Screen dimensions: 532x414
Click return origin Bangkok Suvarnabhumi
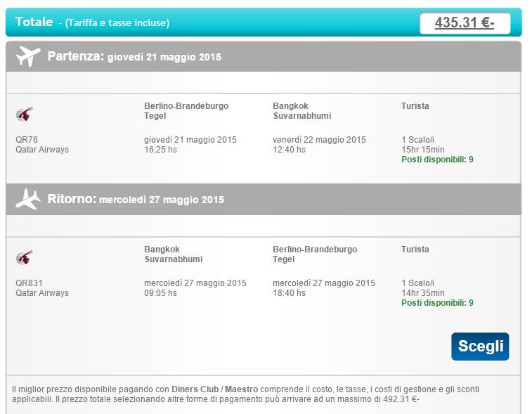click(x=174, y=254)
